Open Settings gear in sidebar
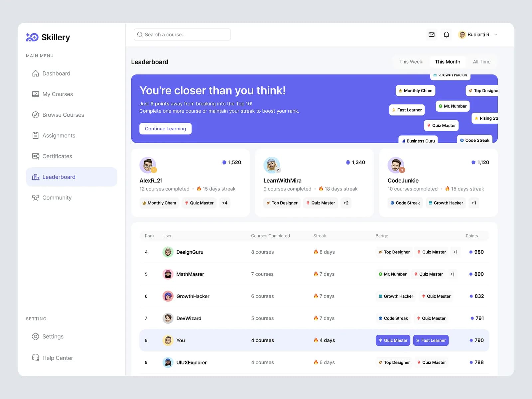The height and width of the screenshot is (399, 532). point(53,336)
